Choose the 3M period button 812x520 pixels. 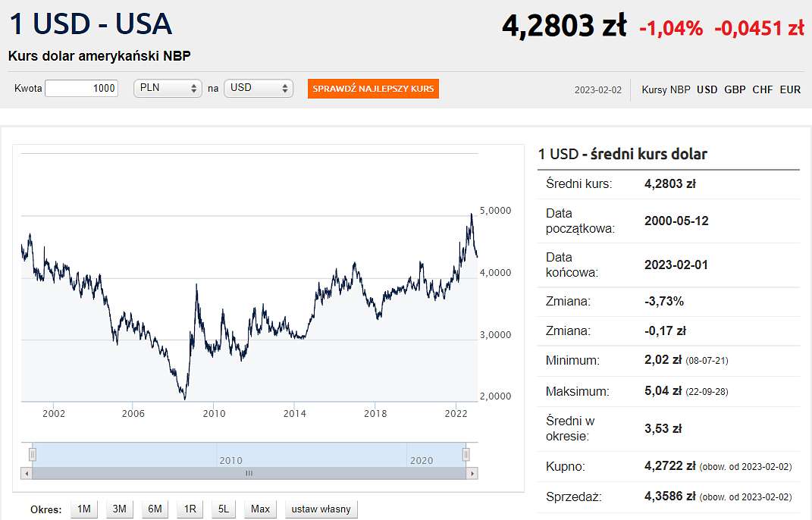click(120, 509)
